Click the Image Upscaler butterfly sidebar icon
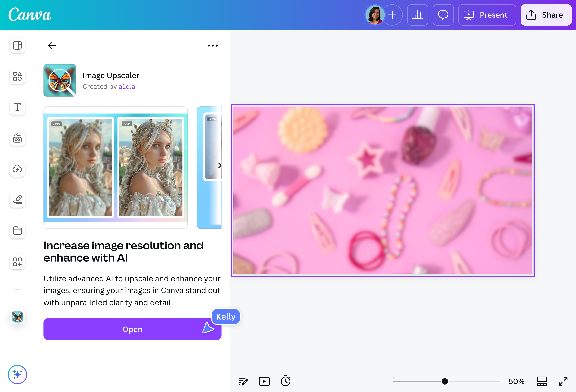Viewport: 576px width, 392px height. tap(17, 317)
